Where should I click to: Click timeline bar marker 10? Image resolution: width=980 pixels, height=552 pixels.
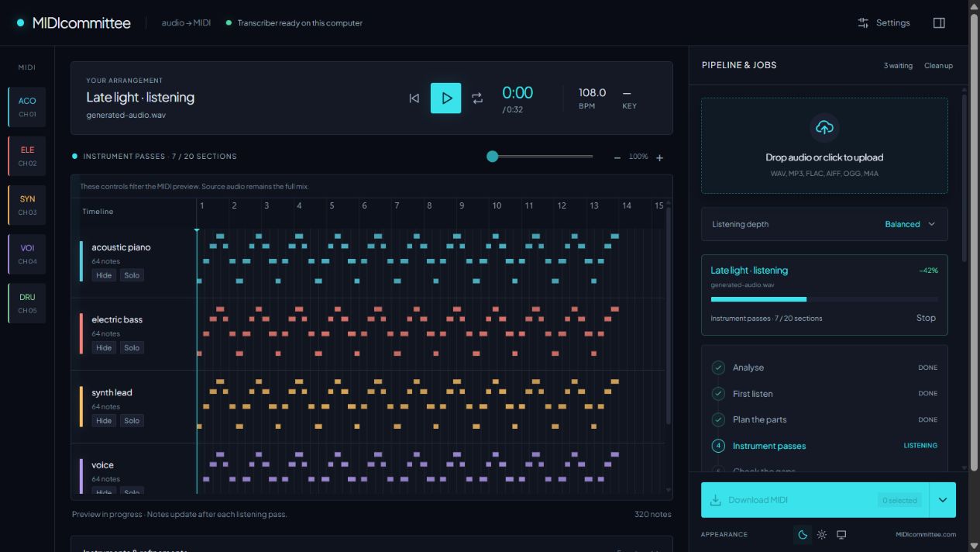(x=497, y=205)
